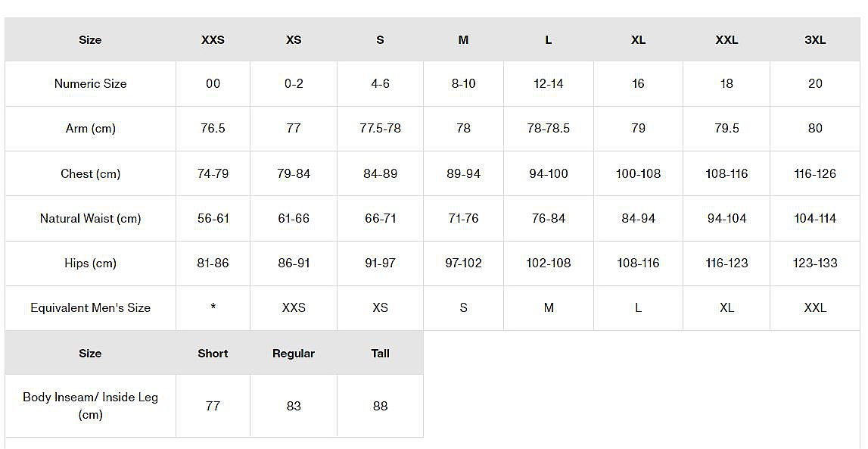Image resolution: width=868 pixels, height=449 pixels.
Task: Select the Natural Waist (cm) row label
Action: tap(90, 219)
